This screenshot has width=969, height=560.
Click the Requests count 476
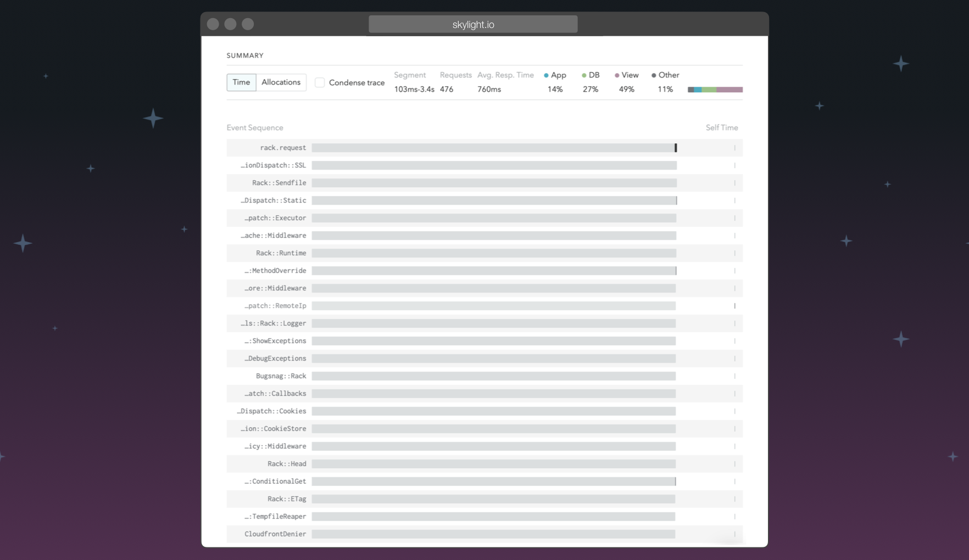point(447,89)
